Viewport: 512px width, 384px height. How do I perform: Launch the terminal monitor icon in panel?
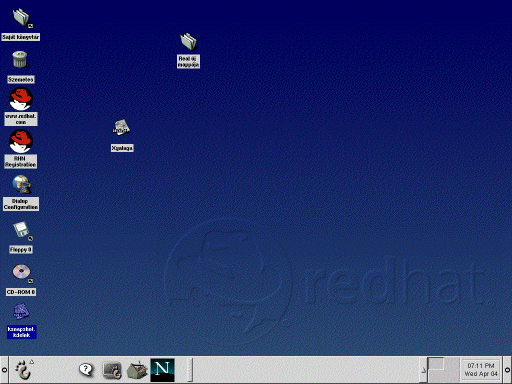[x=112, y=370]
